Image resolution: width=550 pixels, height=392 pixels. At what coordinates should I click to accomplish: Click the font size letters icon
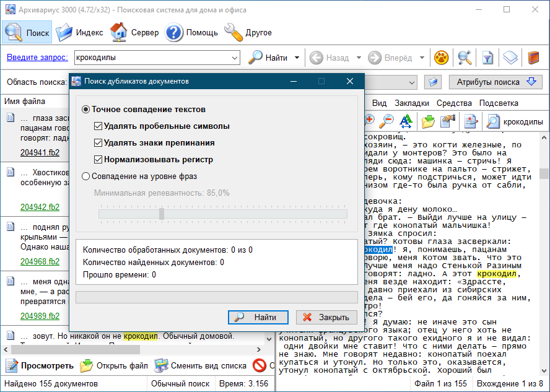[406, 121]
